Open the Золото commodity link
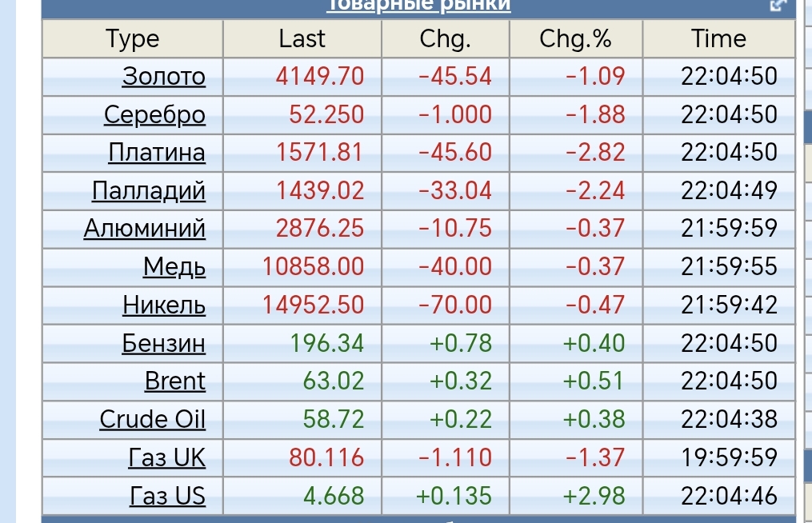 click(x=164, y=77)
